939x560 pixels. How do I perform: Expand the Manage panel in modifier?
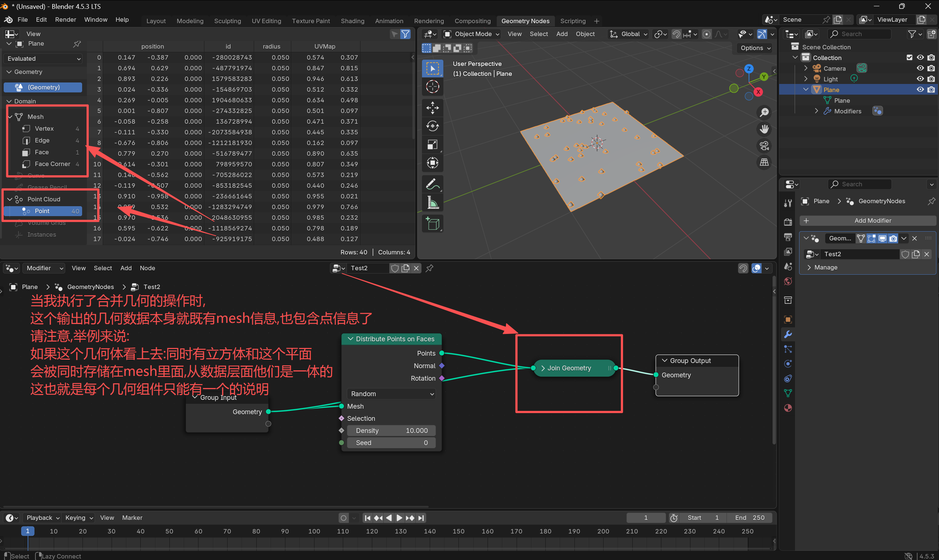pos(825,267)
